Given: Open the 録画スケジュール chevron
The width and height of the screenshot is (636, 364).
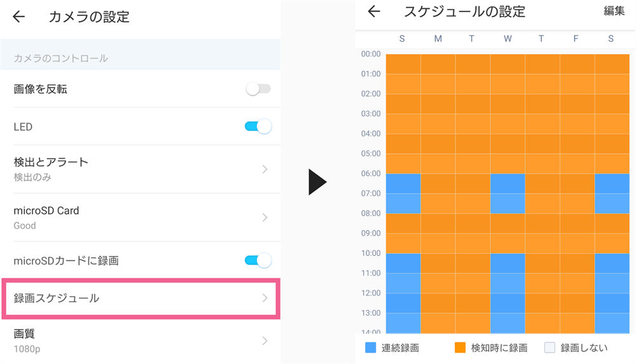Looking at the screenshot, I should (265, 298).
